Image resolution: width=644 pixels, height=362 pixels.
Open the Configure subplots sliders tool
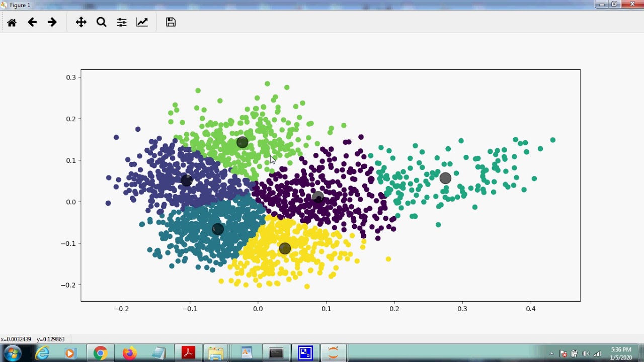(x=122, y=22)
